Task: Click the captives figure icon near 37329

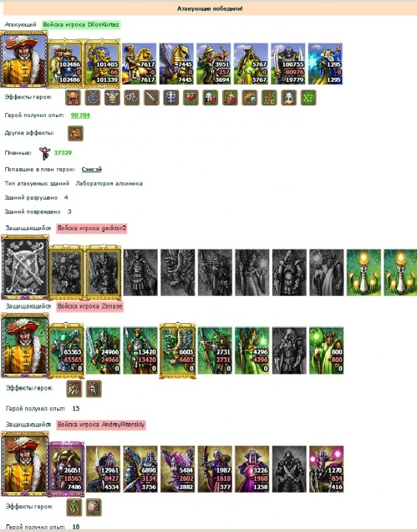Action: pyautogui.click(x=45, y=153)
